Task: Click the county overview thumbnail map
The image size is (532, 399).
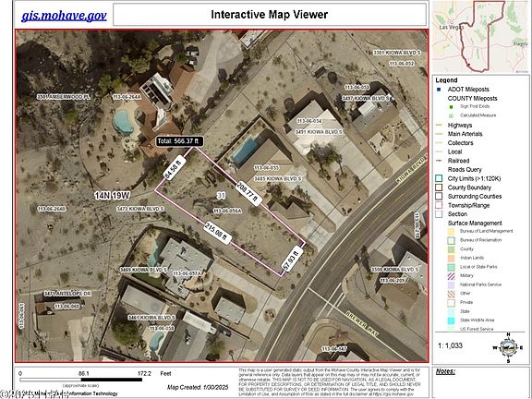Action: tap(480, 37)
